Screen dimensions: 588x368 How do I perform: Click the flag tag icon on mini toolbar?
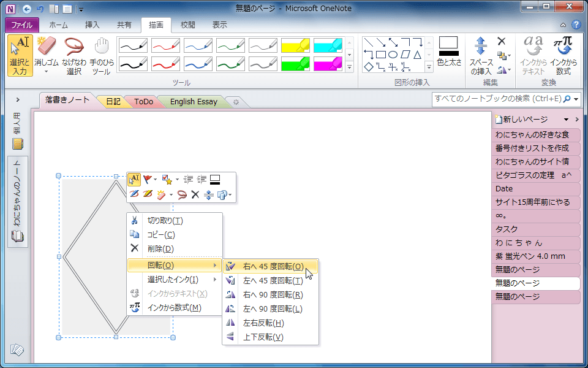(148, 180)
